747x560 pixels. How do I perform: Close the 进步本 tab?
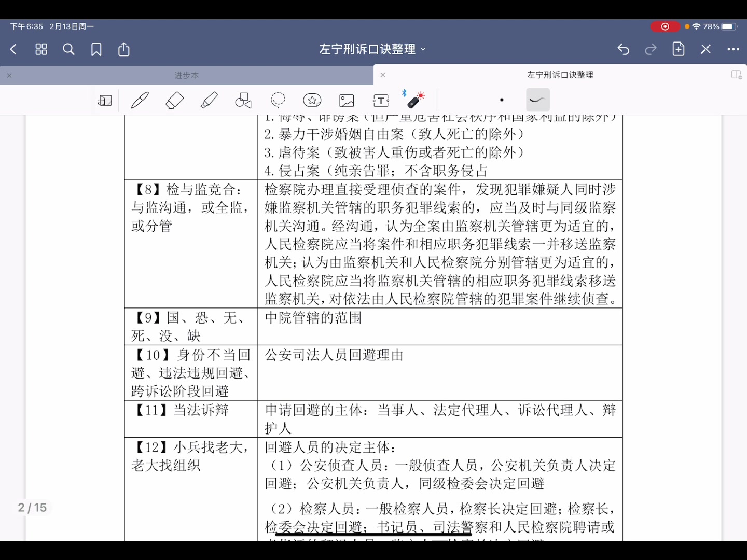point(9,75)
